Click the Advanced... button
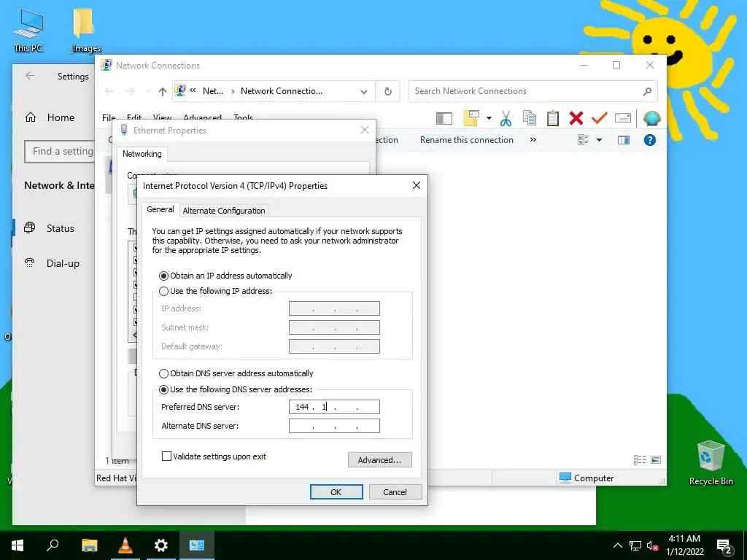The height and width of the screenshot is (560, 747). (x=379, y=460)
